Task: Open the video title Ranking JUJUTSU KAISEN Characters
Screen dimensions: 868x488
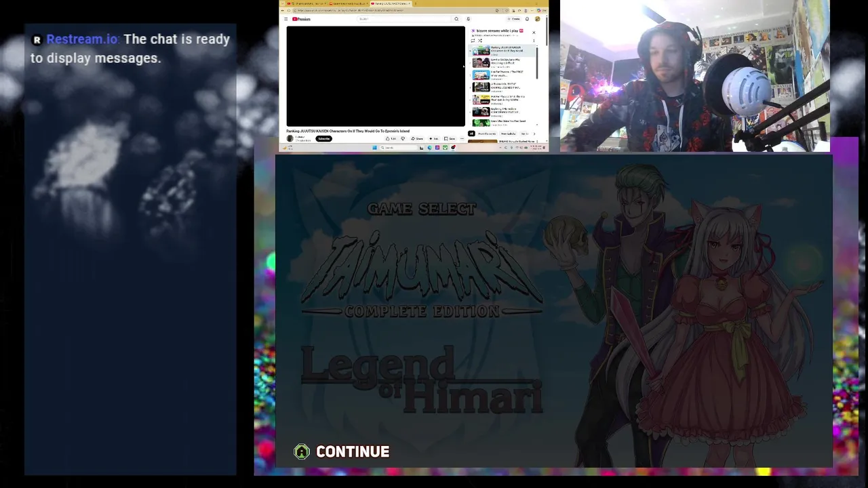Action: 348,131
